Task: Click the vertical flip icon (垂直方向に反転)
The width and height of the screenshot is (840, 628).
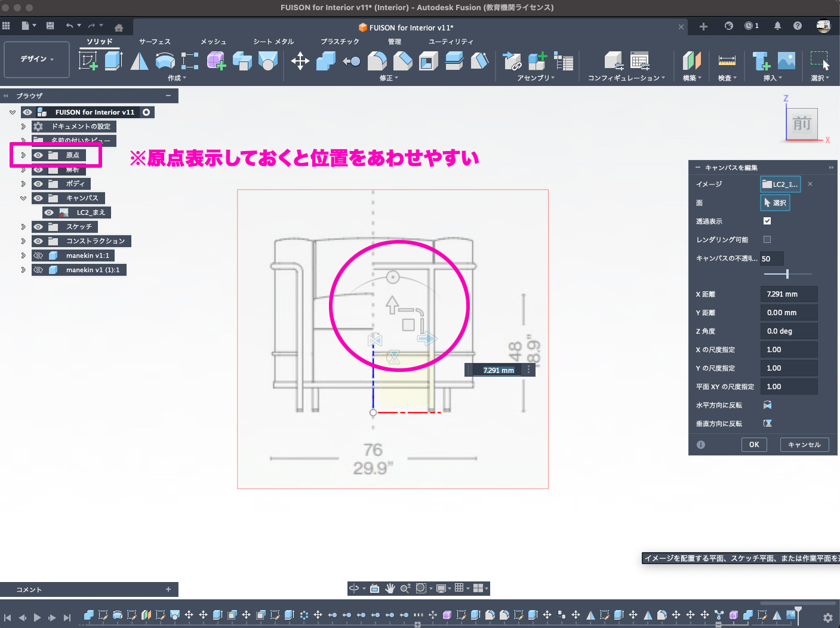Action: point(767,424)
